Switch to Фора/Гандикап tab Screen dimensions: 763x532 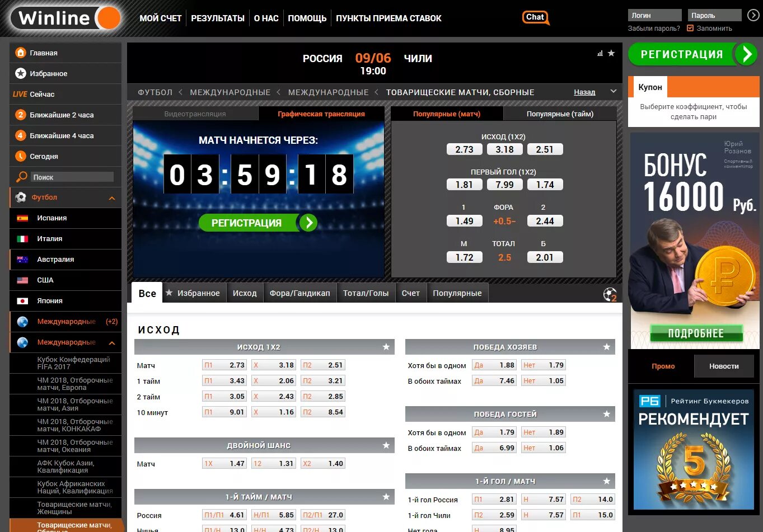299,293
